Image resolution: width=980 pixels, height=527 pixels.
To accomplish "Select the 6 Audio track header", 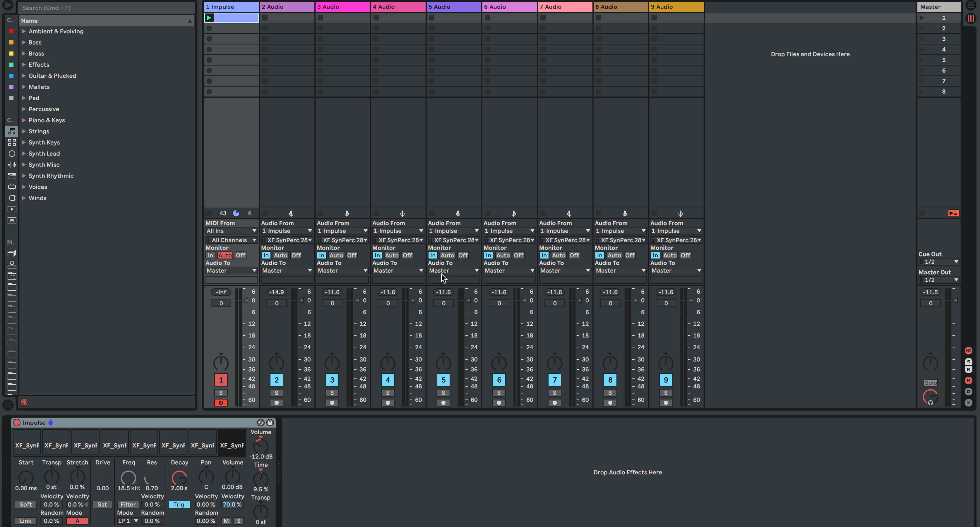I will coord(509,7).
